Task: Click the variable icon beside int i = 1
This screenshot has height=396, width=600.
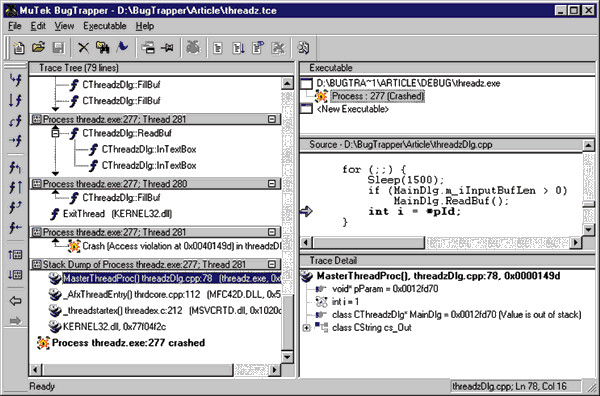Action: coord(321,301)
